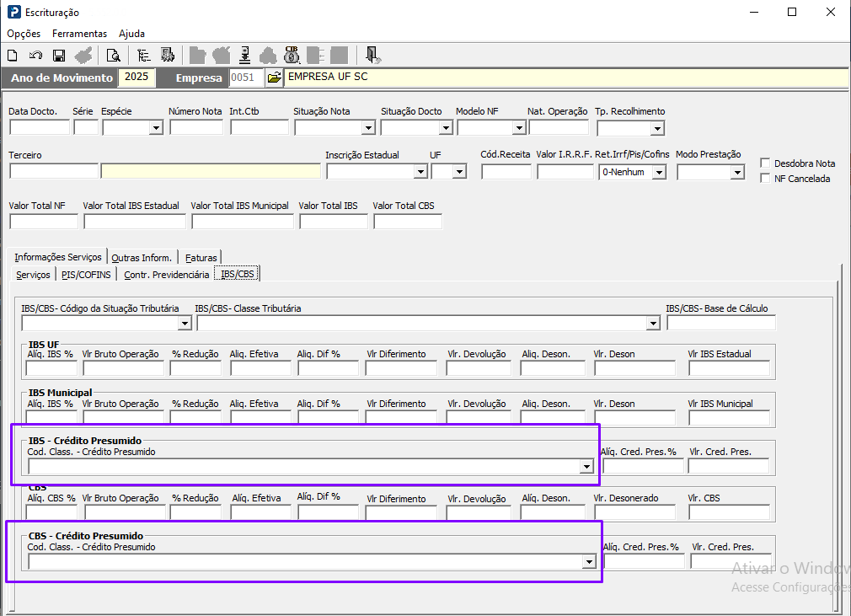The image size is (851, 616).
Task: Open the Empresa folder lookup icon
Action: [274, 78]
